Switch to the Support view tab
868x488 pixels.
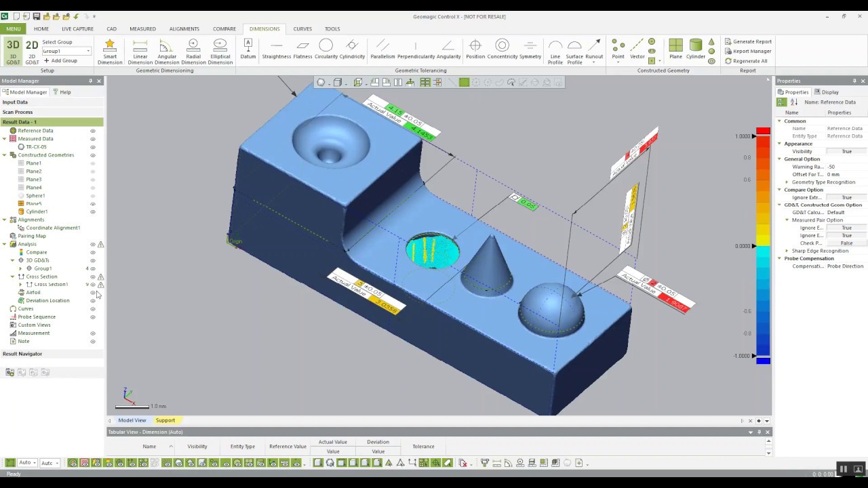point(165,420)
